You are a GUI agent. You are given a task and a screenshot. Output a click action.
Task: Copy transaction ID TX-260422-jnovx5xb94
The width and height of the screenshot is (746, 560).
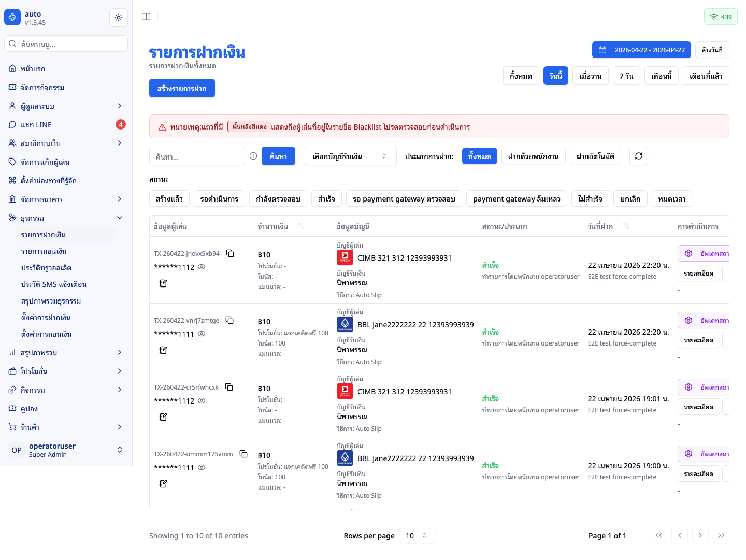[230, 253]
